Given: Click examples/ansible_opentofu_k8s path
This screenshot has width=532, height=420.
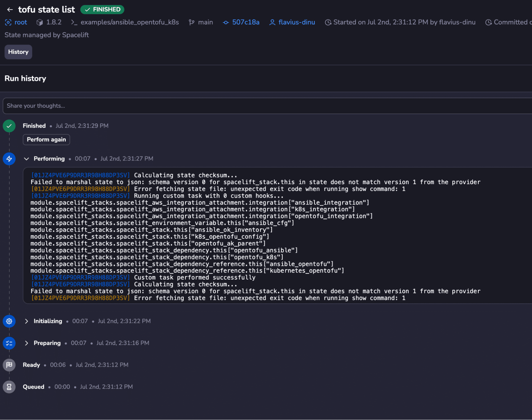Looking at the screenshot, I should coord(130,22).
